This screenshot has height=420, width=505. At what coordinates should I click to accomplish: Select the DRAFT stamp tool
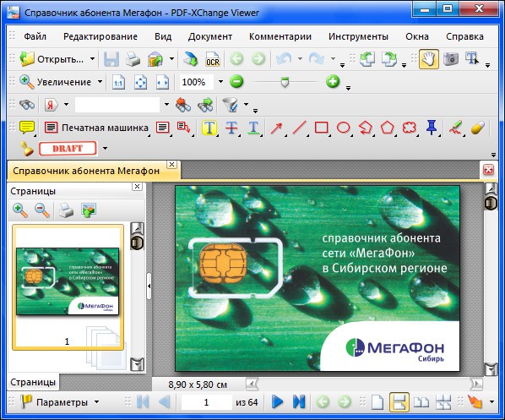pyautogui.click(x=68, y=149)
